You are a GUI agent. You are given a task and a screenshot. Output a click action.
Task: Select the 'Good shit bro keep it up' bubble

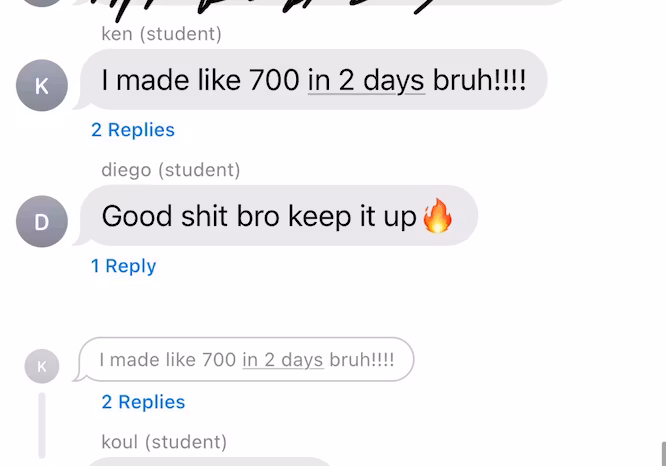click(x=279, y=215)
